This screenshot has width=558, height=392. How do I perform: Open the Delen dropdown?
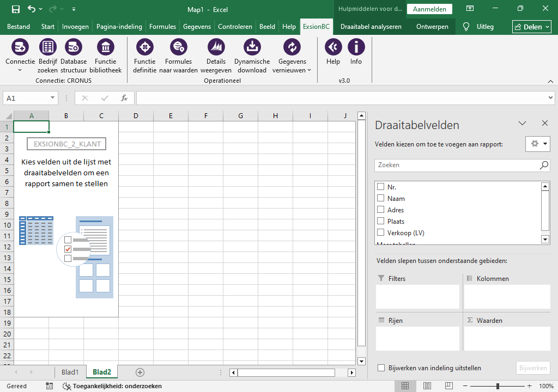(532, 27)
